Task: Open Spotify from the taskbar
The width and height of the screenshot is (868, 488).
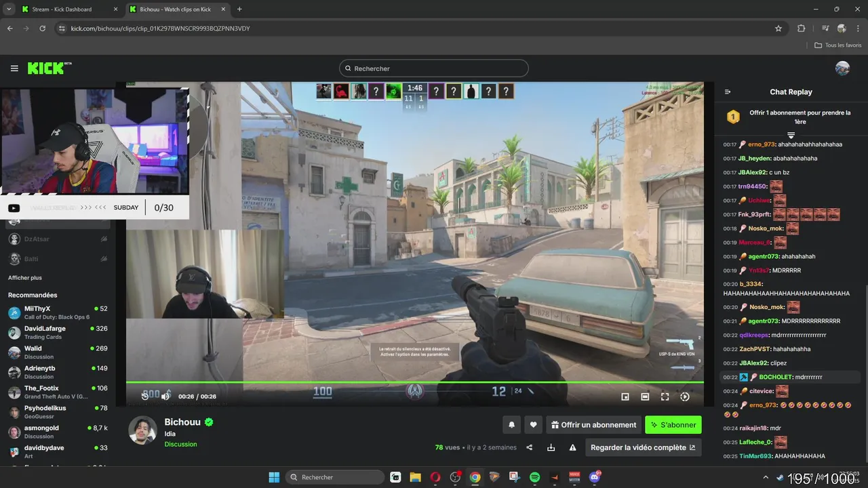Action: (534, 477)
